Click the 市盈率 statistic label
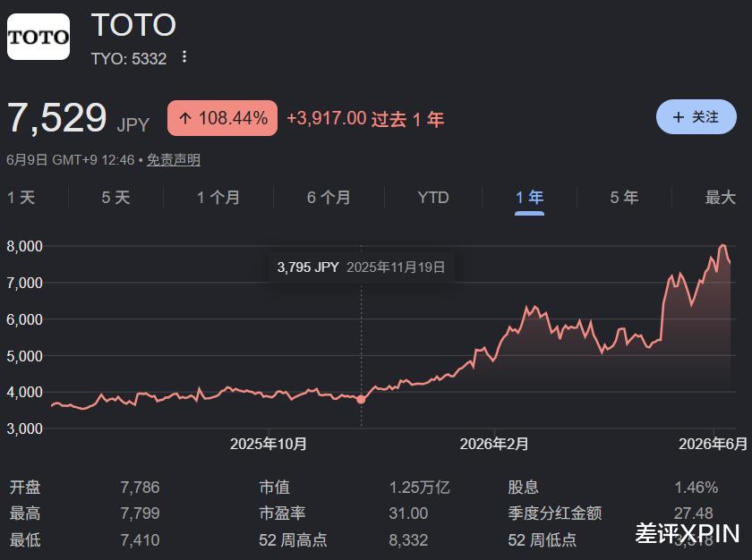 click(282, 513)
